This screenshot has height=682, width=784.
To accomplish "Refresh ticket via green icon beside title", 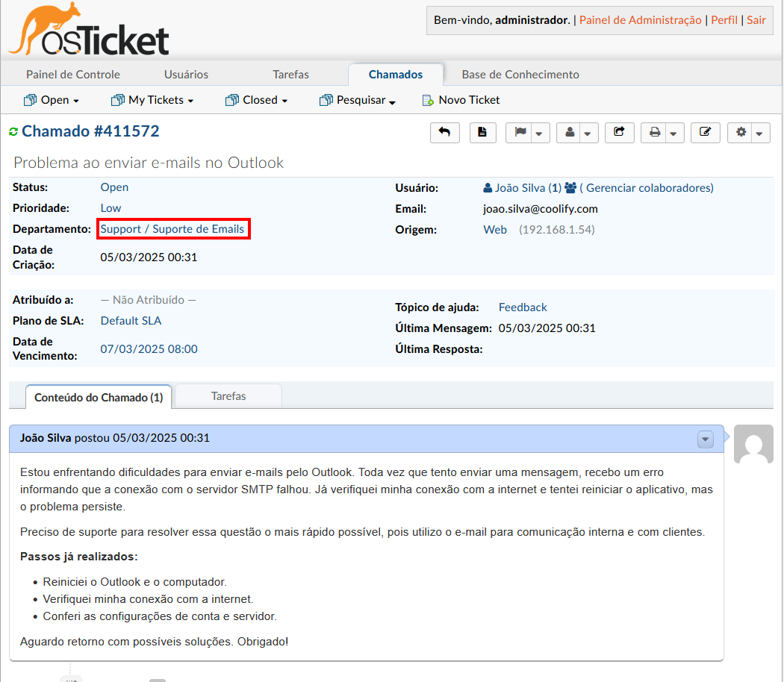I will [x=13, y=132].
